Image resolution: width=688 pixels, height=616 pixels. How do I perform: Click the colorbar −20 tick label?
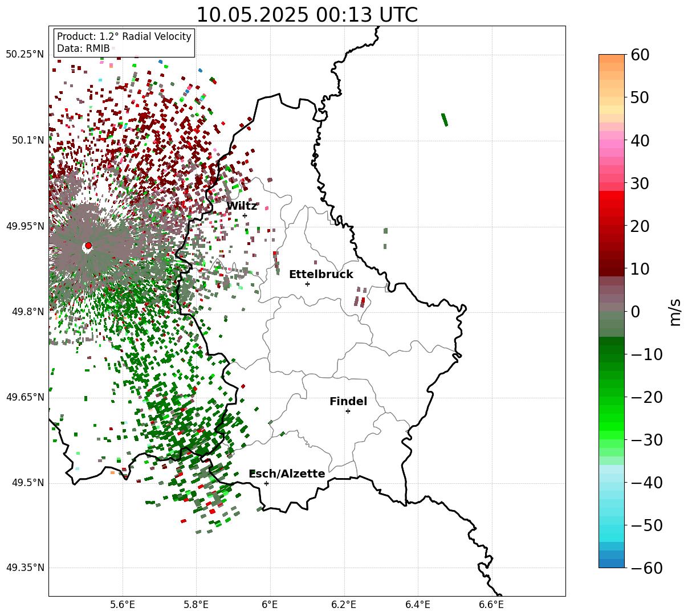646,397
